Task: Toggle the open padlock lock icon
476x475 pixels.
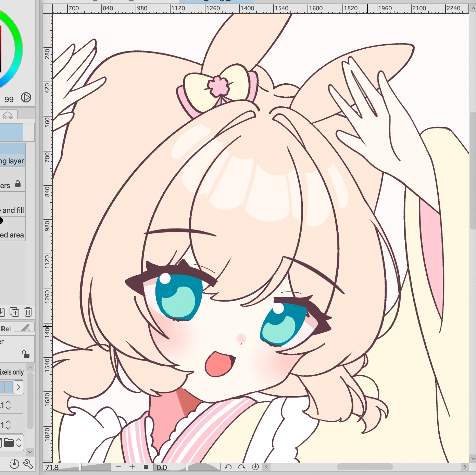Action: point(25,354)
